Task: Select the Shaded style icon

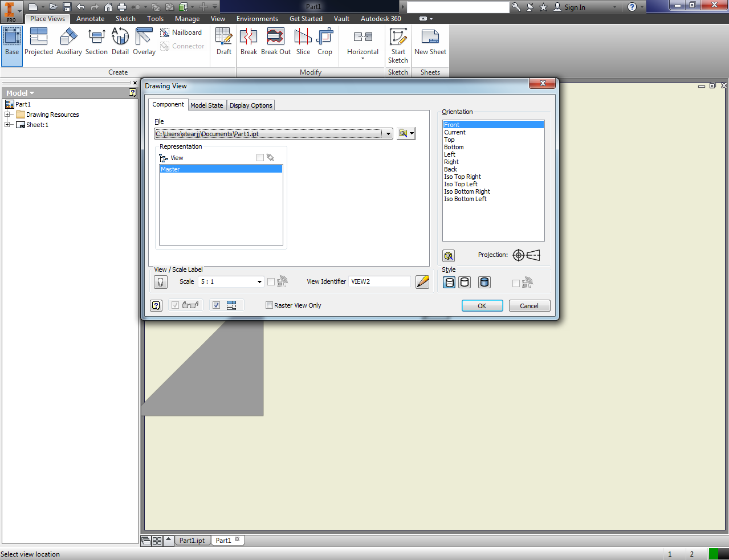Action: [484, 282]
